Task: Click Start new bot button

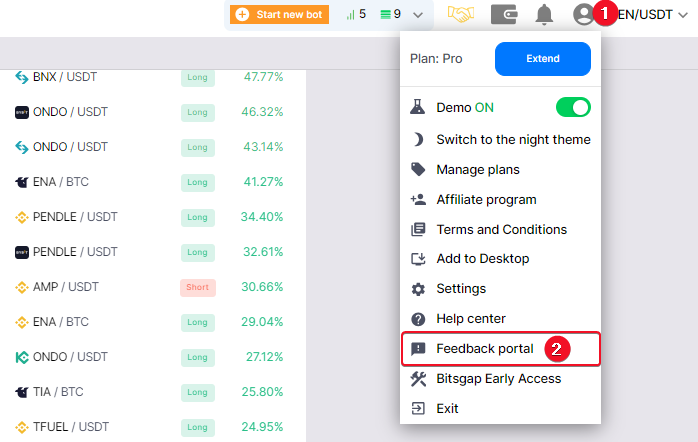Action: click(x=281, y=15)
